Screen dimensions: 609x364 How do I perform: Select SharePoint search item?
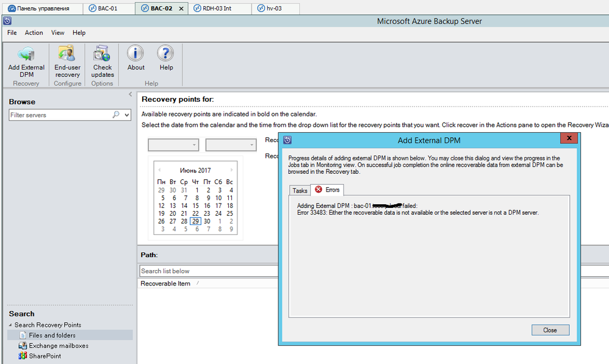tap(45, 356)
